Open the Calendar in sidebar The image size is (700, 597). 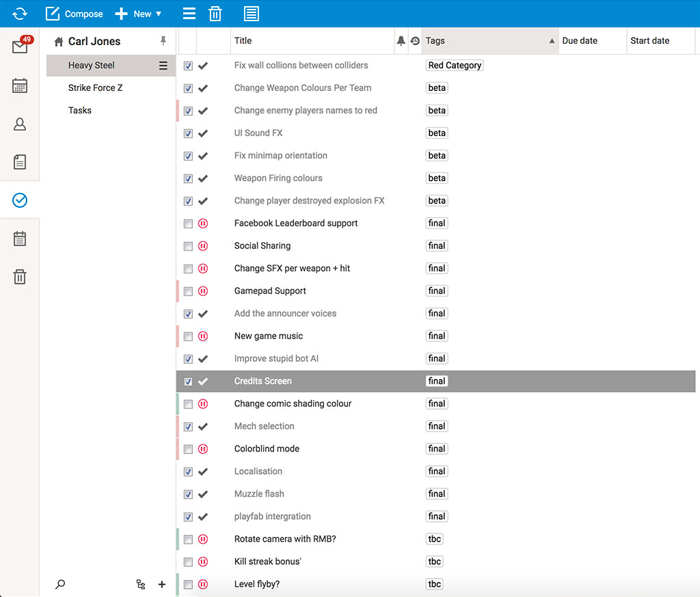(20, 85)
